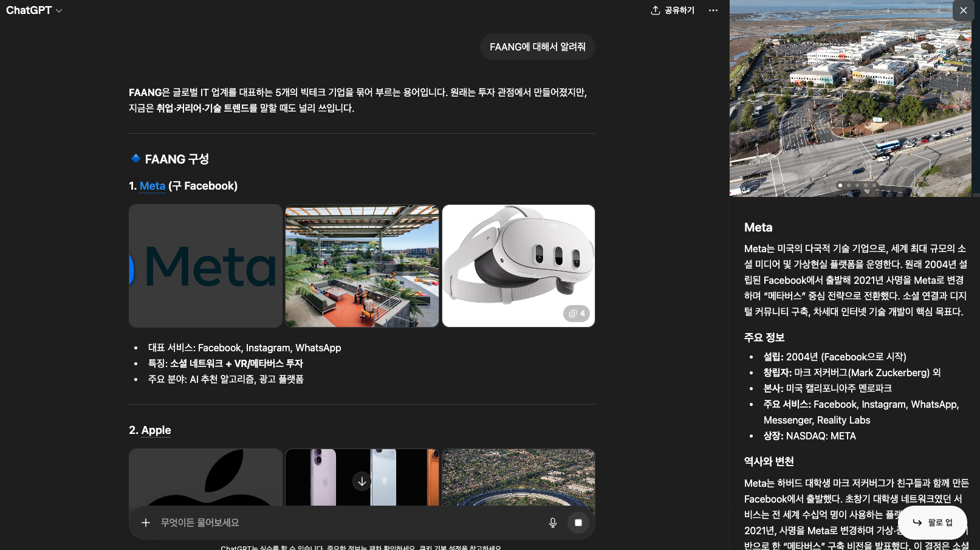Click the microphone voice input icon

click(x=552, y=523)
